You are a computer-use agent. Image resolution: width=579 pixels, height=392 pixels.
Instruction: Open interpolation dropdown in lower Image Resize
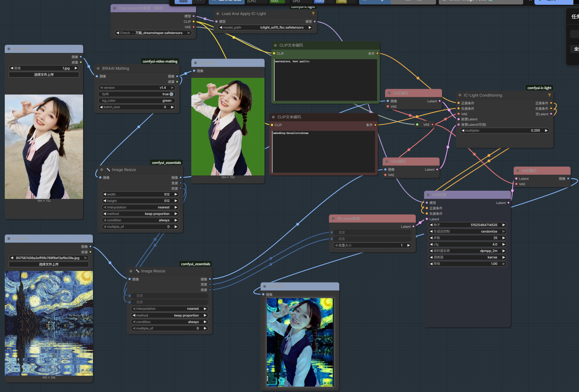pos(170,309)
